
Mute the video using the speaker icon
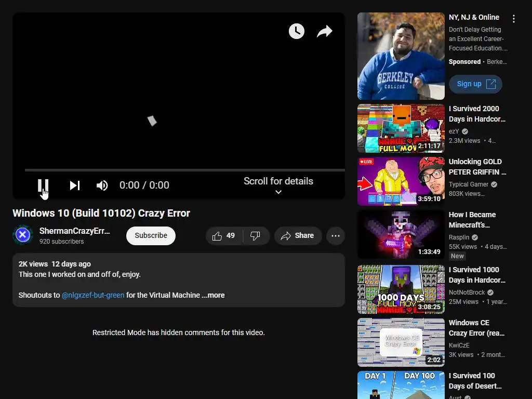point(102,185)
